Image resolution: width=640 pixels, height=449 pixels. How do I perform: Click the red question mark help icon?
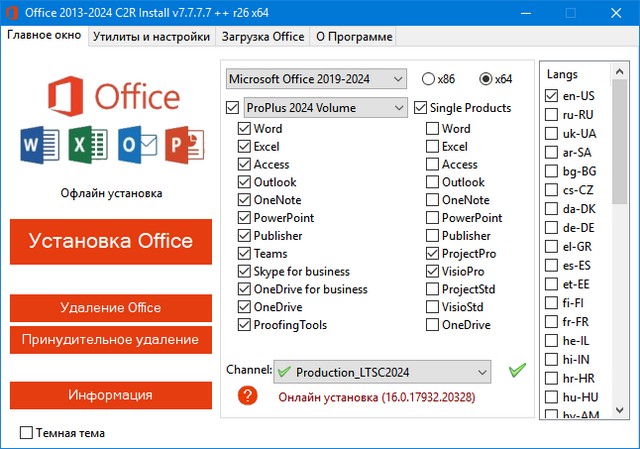(248, 397)
